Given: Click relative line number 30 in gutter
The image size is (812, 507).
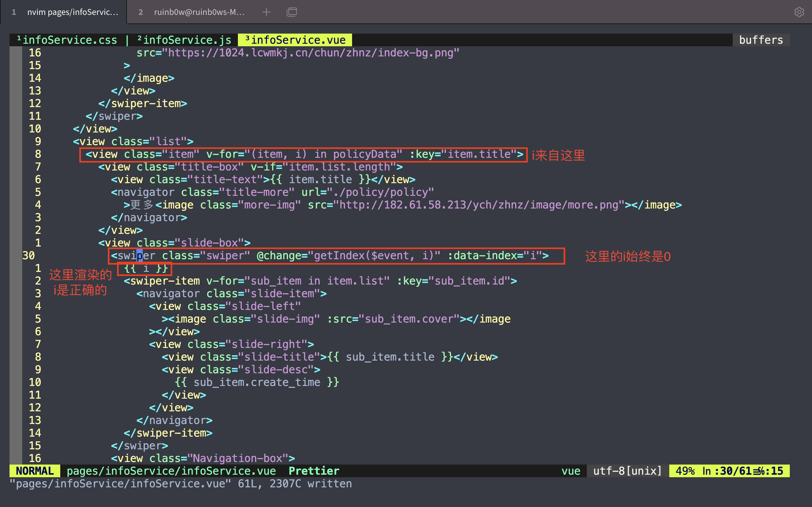Looking at the screenshot, I should click(29, 256).
